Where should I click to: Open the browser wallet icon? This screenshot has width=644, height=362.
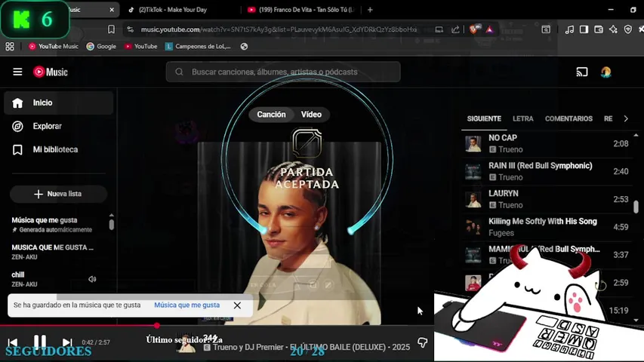point(599,29)
